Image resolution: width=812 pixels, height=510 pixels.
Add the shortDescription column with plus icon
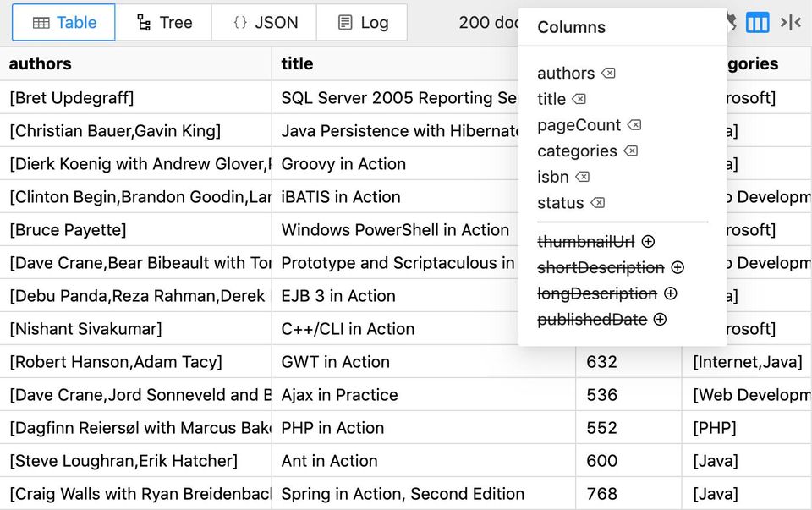(x=678, y=267)
